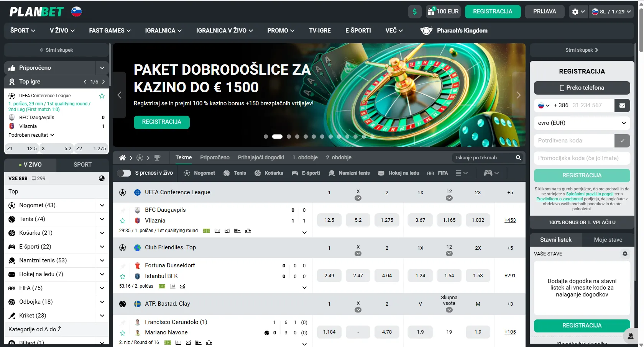This screenshot has width=644, height=347.
Task: Open Pharaoh's Kingdom promo link
Action: click(454, 31)
